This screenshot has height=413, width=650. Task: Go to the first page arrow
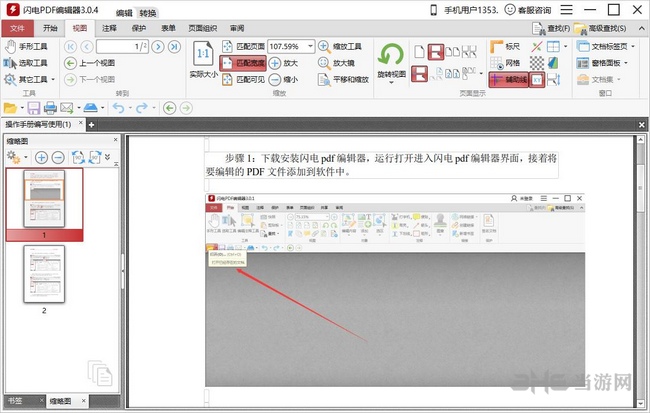[x=70, y=46]
